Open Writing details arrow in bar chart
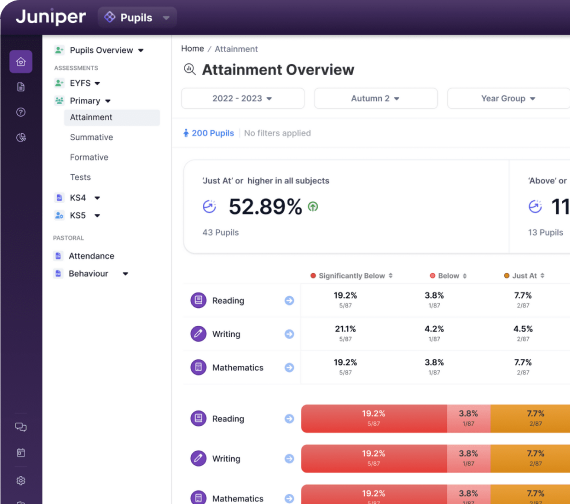The image size is (570, 504). (289, 459)
